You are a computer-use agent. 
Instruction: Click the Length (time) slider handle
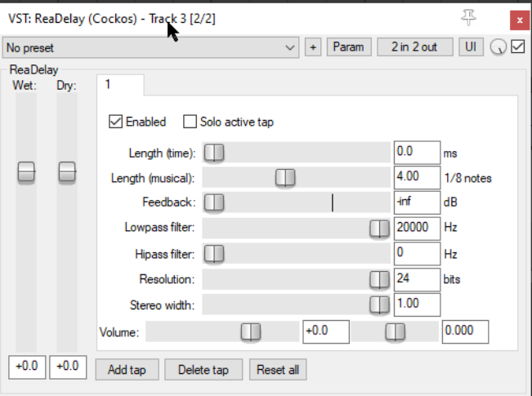pos(214,152)
